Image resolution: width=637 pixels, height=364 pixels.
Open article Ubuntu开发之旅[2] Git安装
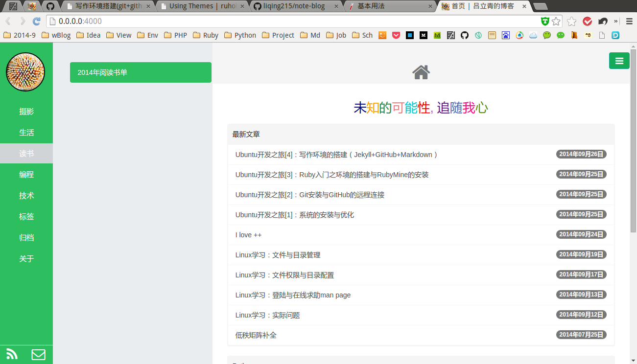(421, 195)
